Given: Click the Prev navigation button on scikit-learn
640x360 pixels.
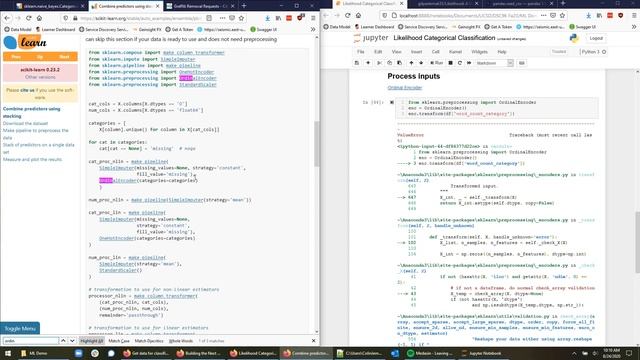Looking at the screenshot, I should (x=16, y=57).
